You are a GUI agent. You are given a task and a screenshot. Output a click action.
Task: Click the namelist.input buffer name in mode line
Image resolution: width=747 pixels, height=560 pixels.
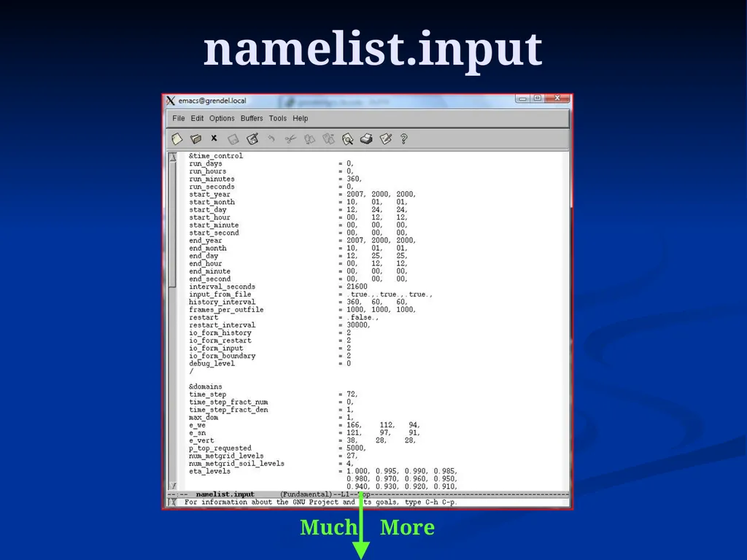225,494
